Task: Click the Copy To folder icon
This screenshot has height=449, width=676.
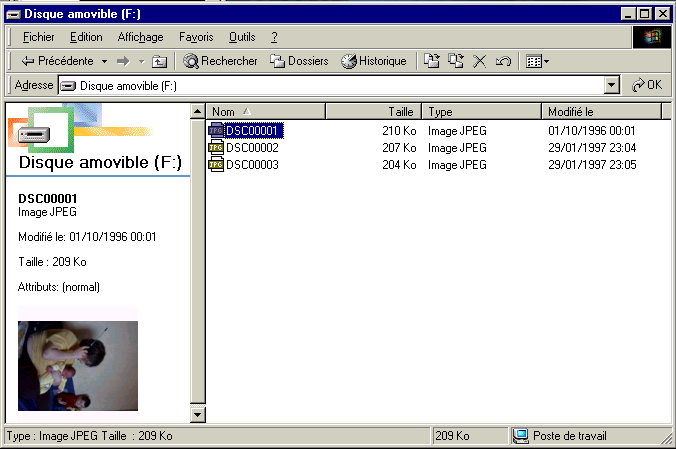Action: click(x=456, y=61)
